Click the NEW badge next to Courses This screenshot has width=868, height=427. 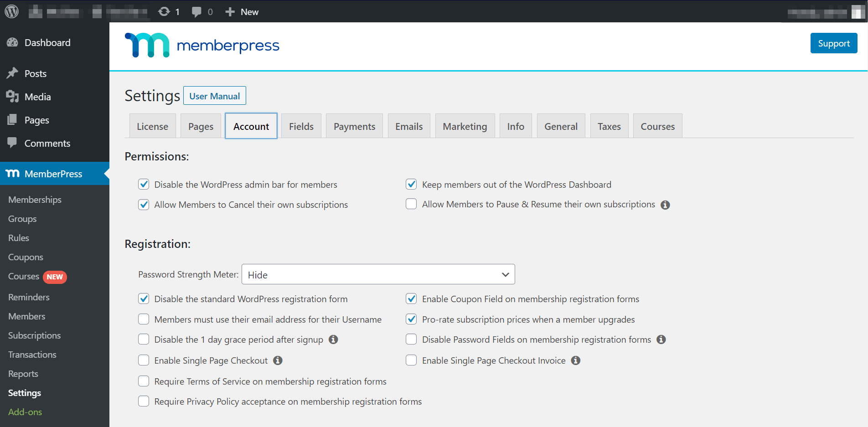55,277
